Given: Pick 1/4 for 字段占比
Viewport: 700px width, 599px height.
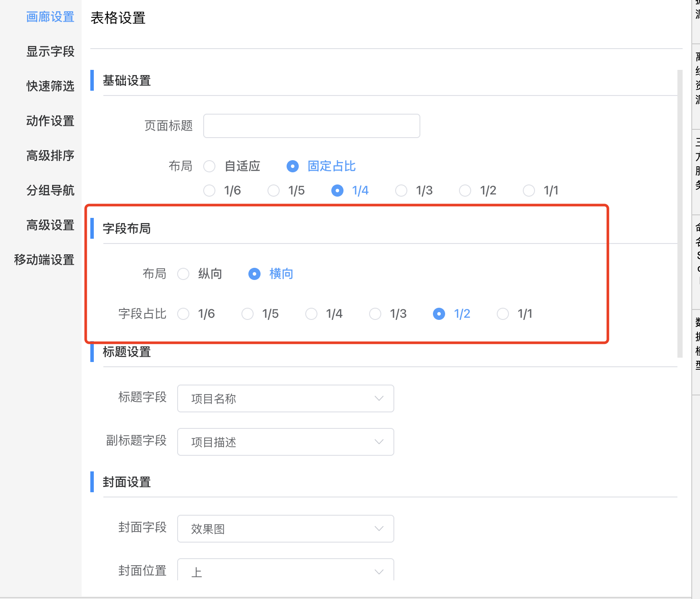Looking at the screenshot, I should [x=311, y=314].
